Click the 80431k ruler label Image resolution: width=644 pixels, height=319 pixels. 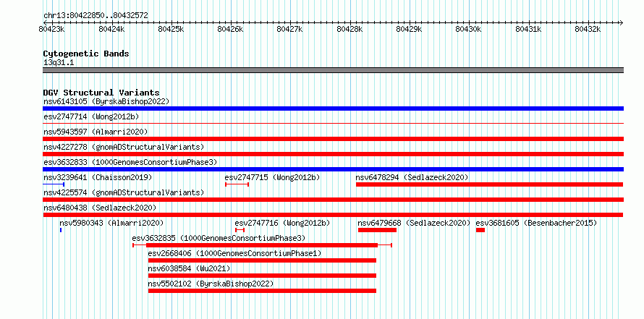click(528, 30)
